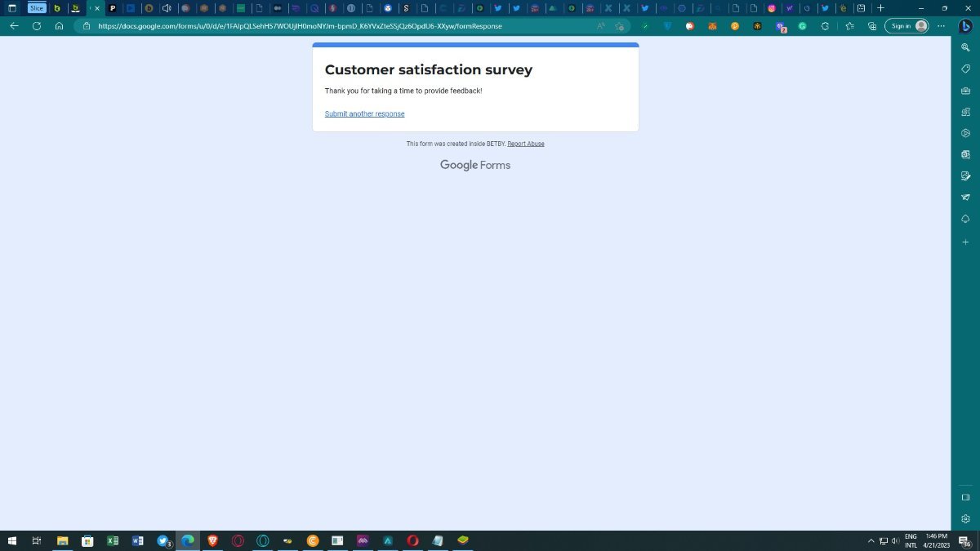Click the Submit another response link
The width and height of the screenshot is (980, 551).
(364, 113)
